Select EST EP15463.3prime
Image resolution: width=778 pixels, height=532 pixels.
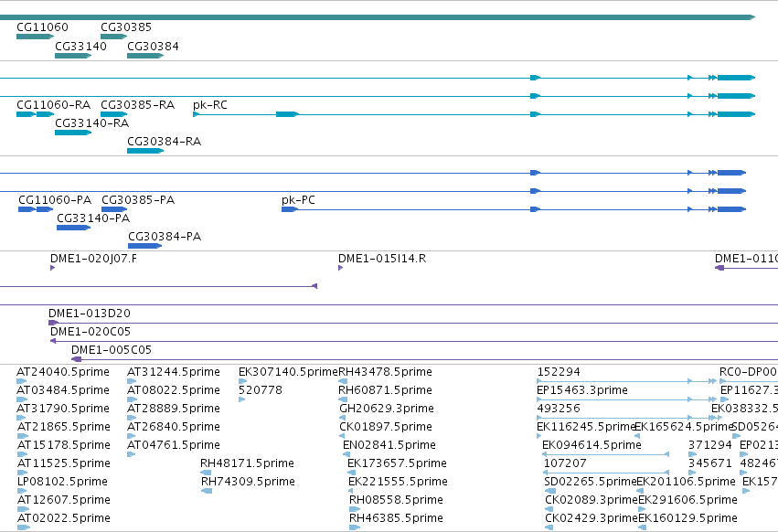[582, 390]
